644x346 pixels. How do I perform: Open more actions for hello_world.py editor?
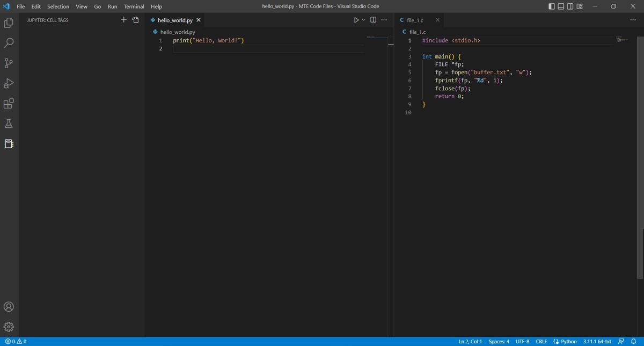[384, 19]
